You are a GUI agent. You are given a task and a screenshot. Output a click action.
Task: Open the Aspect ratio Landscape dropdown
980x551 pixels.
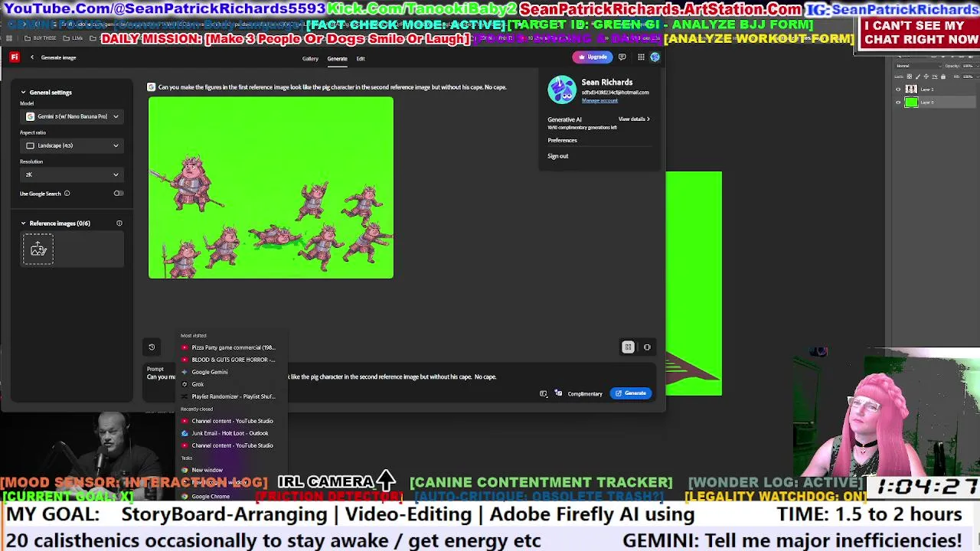(71, 145)
